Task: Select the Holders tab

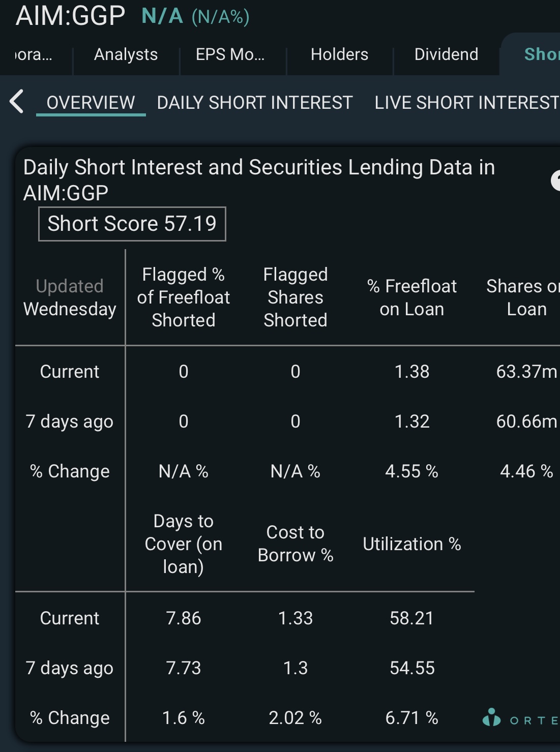Action: (x=339, y=54)
